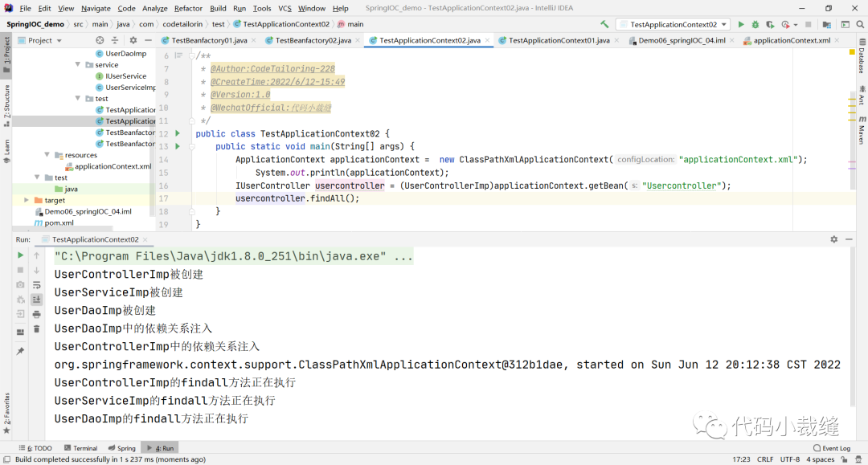Screen dimensions: 868x465
Task: Start debugging with the bug icon
Action: point(755,24)
